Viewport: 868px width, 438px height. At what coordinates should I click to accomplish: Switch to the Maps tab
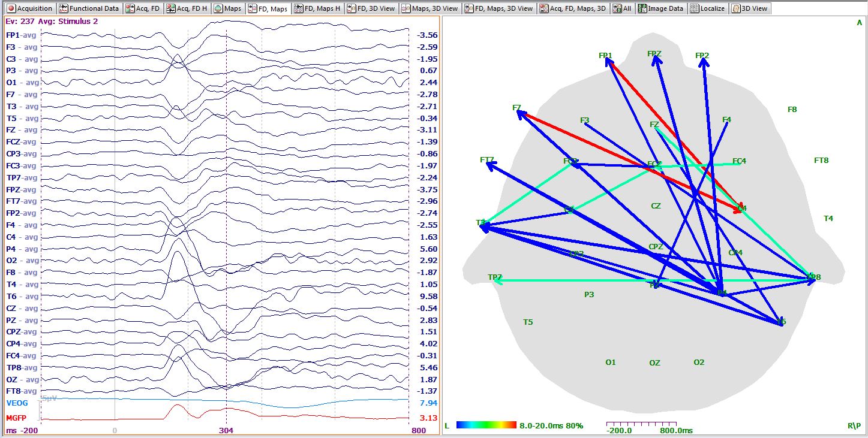[x=228, y=9]
